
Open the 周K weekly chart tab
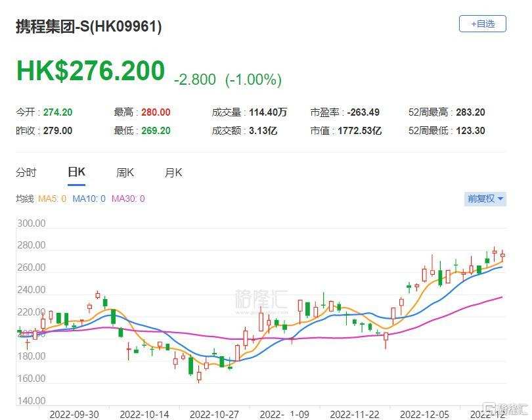(125, 173)
